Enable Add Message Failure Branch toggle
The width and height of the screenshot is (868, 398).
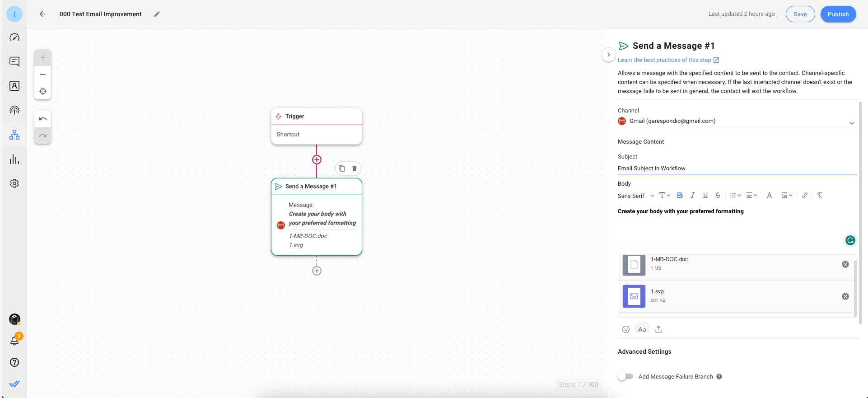625,376
